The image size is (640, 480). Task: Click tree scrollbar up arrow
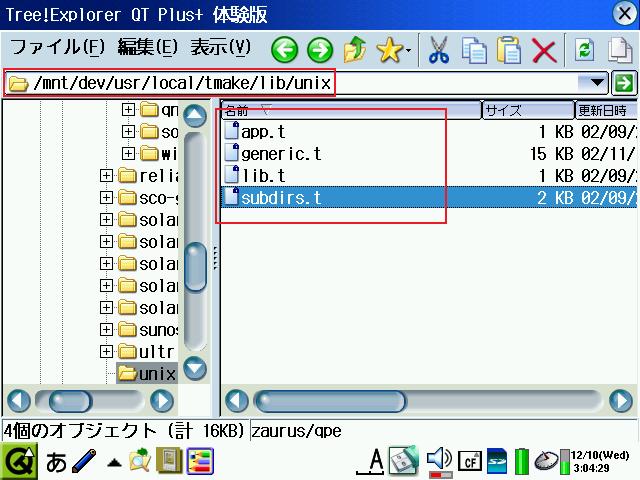[195, 116]
